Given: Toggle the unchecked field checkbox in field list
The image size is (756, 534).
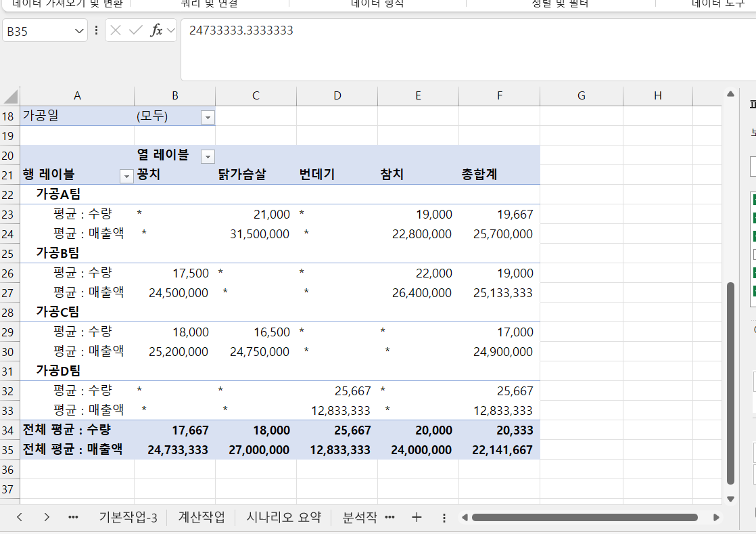Looking at the screenshot, I should (x=755, y=254).
